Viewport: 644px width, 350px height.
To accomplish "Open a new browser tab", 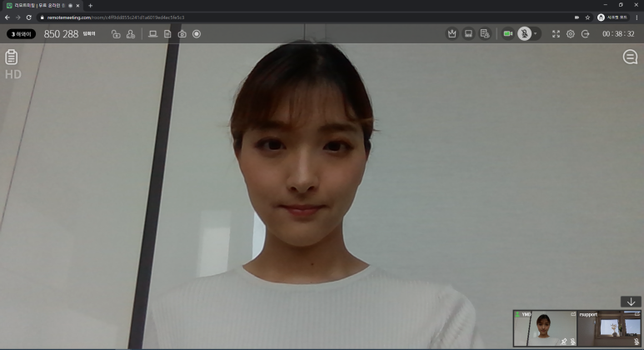I will 90,5.
